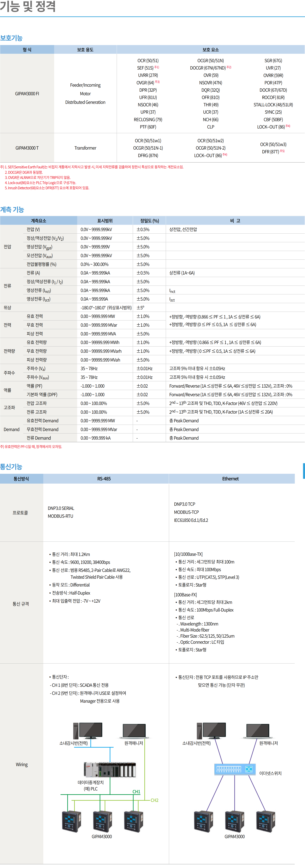The image size is (305, 868).
Task: Click the 비 고 column header
Action: [x=235, y=221]
